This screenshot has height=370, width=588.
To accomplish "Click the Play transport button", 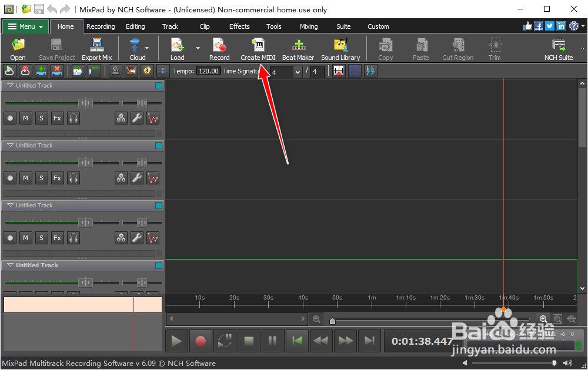I will coord(176,341).
